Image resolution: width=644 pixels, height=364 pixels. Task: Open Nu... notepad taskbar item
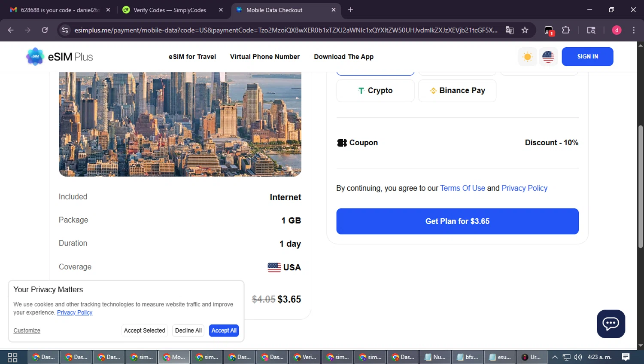pos(435,357)
